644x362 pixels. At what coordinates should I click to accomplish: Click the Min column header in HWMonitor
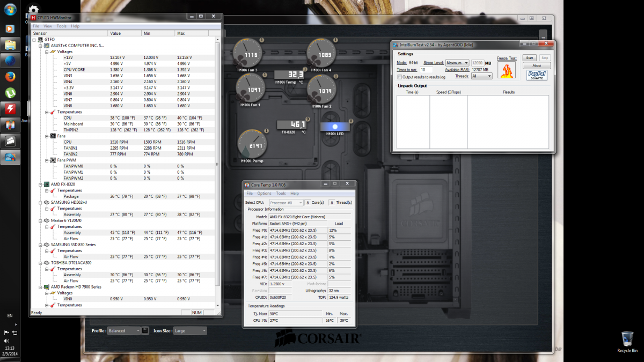158,33
